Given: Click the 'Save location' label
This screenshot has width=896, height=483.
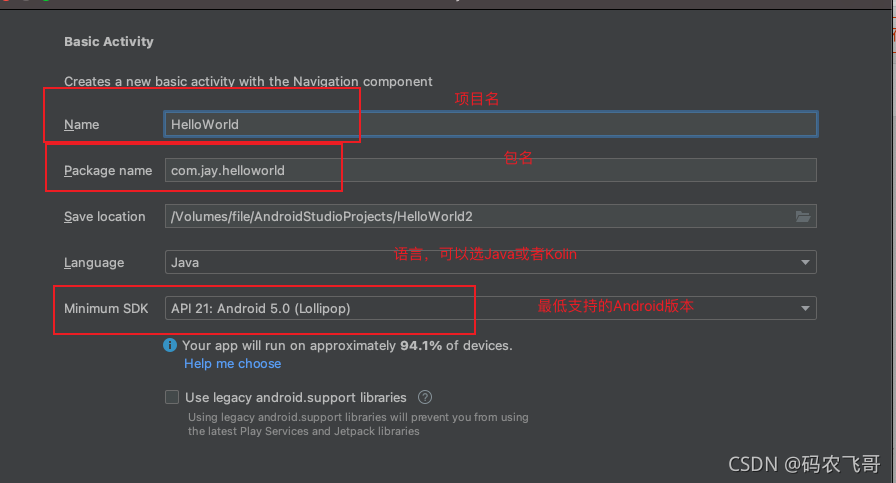Looking at the screenshot, I should click(105, 217).
